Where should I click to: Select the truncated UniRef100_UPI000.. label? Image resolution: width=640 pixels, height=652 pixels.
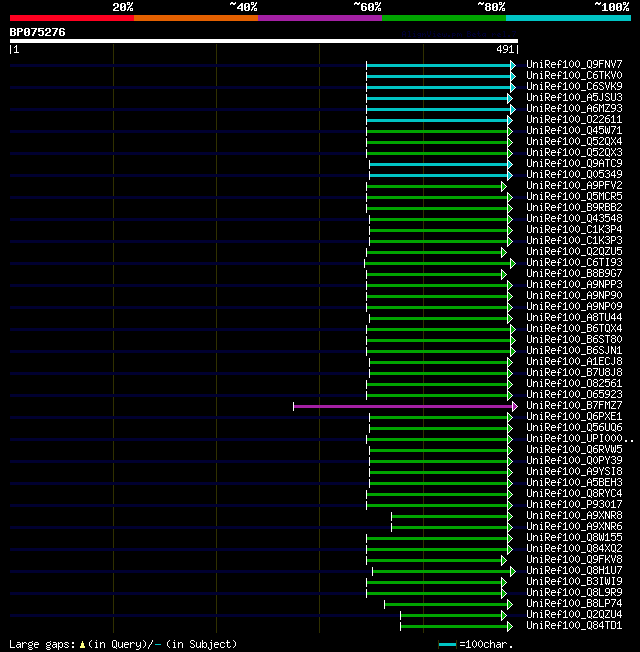pyautogui.click(x=579, y=439)
